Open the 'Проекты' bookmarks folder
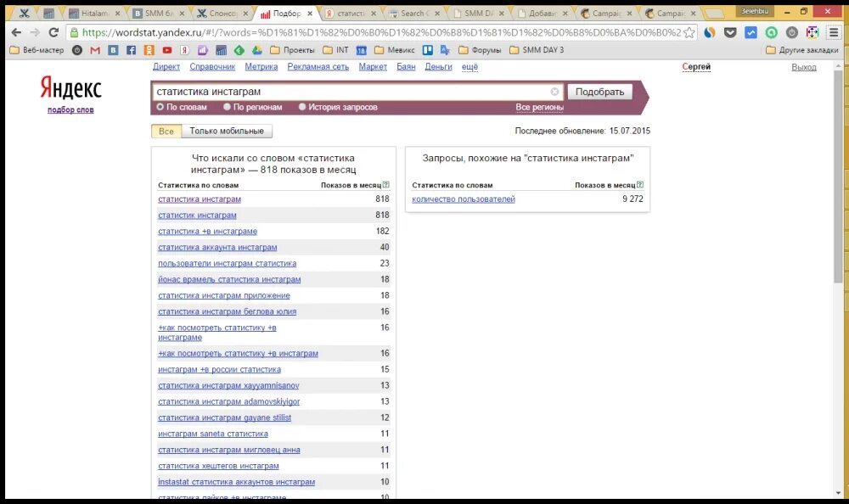Image resolution: width=849 pixels, height=504 pixels. point(292,50)
